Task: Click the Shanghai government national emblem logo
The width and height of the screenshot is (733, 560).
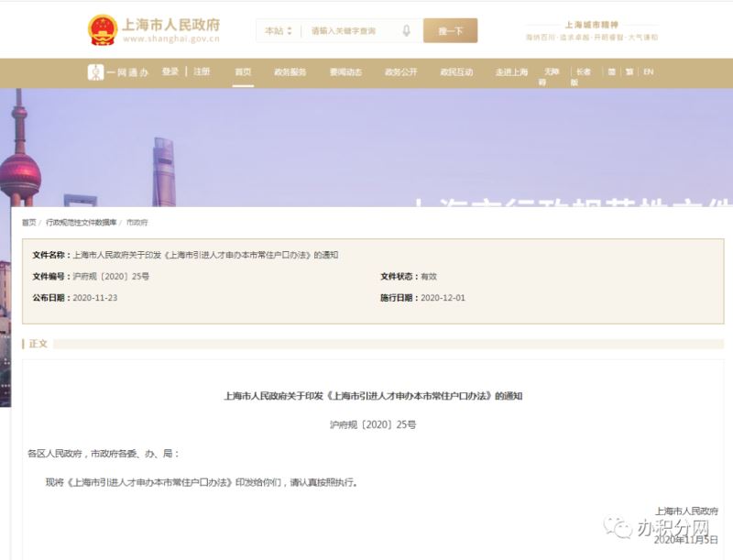Action: 102,30
